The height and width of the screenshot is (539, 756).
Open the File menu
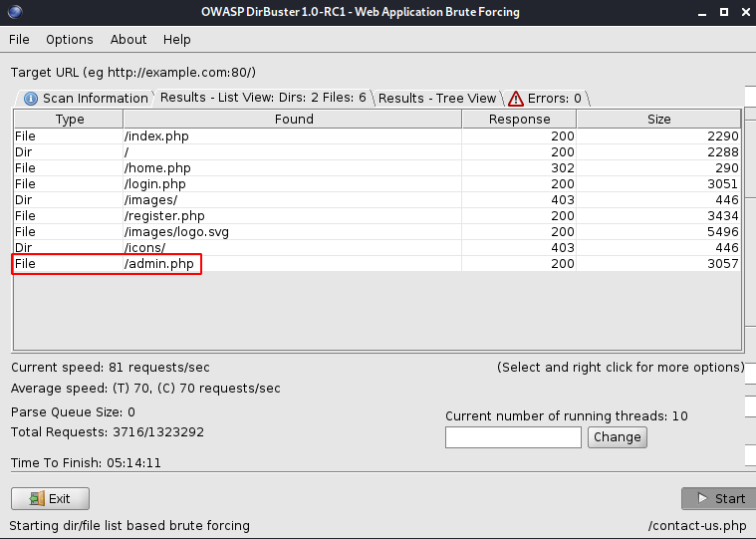(19, 40)
